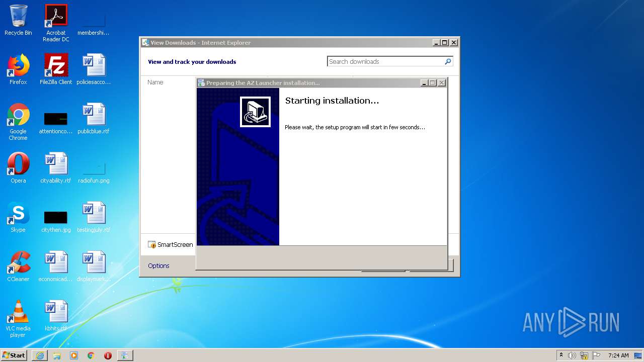Screen dimensions: 644x362
Task: Select displaymark... Word document
Action: coord(94,266)
